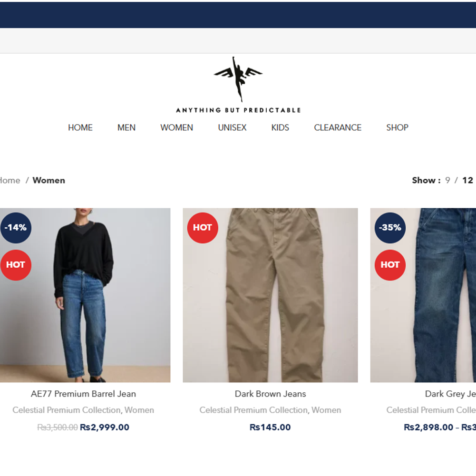This screenshot has width=476, height=476.
Task: Click the -14% discount badge
Action: click(x=16, y=228)
